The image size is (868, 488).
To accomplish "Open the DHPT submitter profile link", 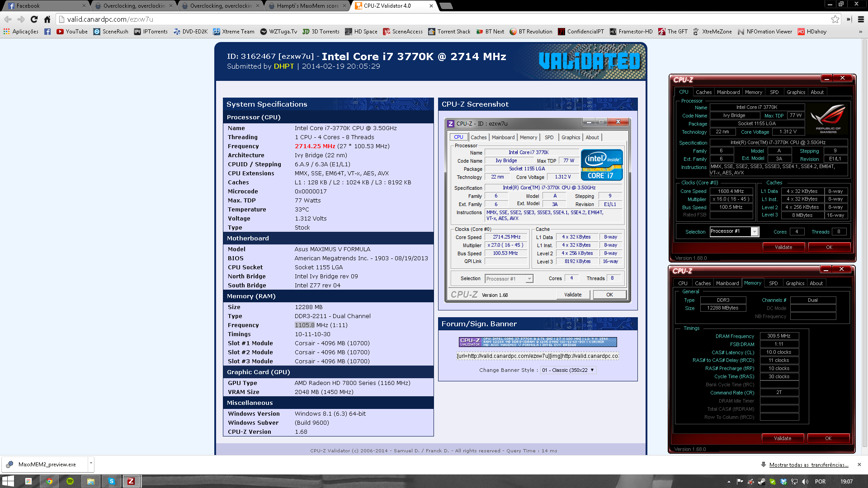I will (x=283, y=66).
